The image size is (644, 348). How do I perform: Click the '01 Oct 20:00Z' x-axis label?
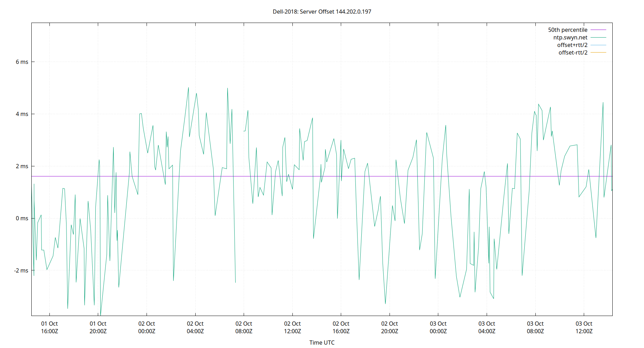click(98, 327)
